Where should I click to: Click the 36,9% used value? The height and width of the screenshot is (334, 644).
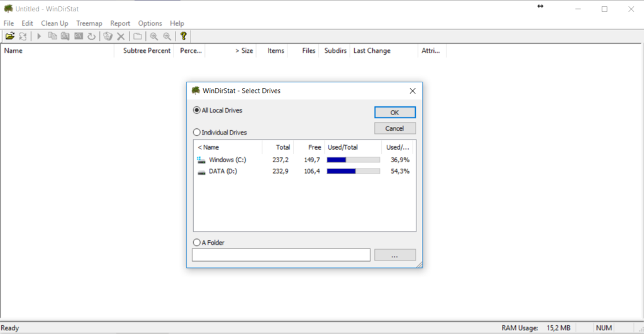coord(400,160)
